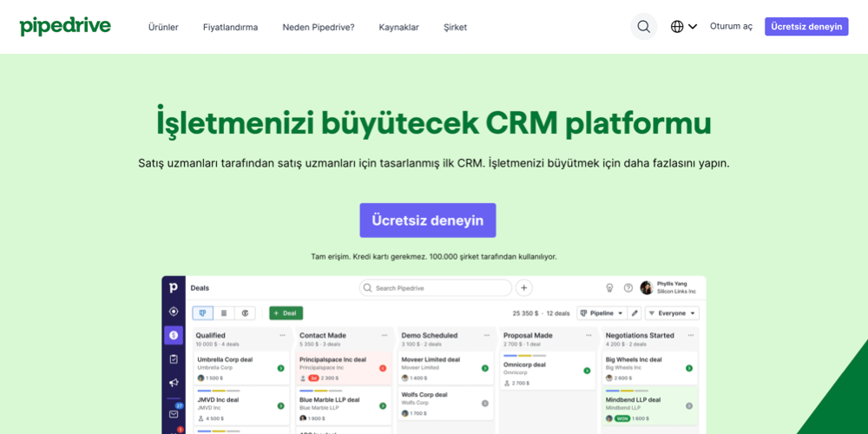This screenshot has height=434, width=868.
Task: Click gray arrow on Mindbend LLP deal
Action: [689, 405]
